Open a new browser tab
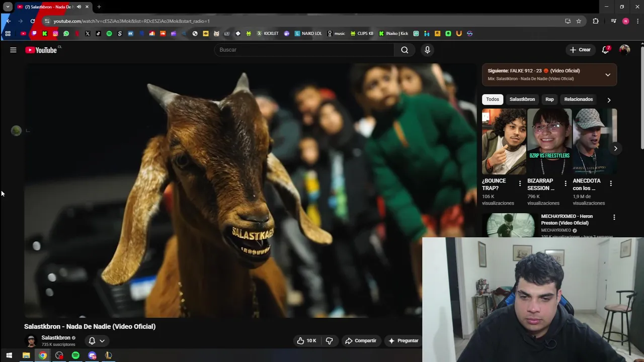The image size is (644, 362). 99,7
